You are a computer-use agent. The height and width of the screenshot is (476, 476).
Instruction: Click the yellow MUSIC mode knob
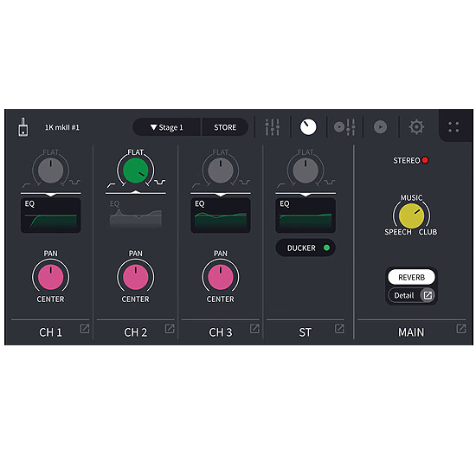pos(411,215)
